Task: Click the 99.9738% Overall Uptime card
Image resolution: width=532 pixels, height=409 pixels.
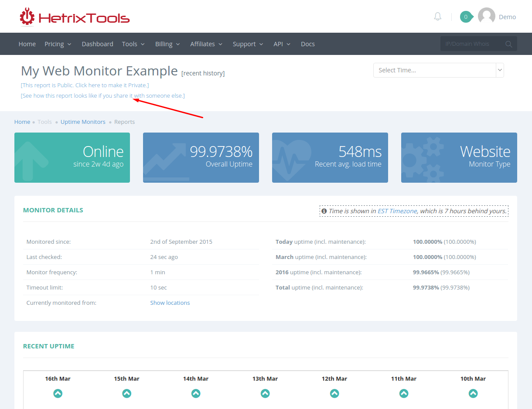Action: tap(201, 157)
